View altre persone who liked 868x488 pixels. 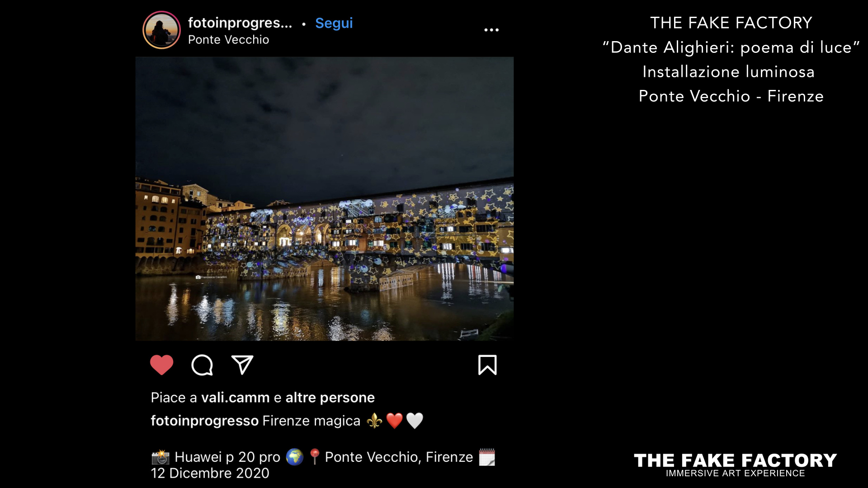tap(330, 398)
